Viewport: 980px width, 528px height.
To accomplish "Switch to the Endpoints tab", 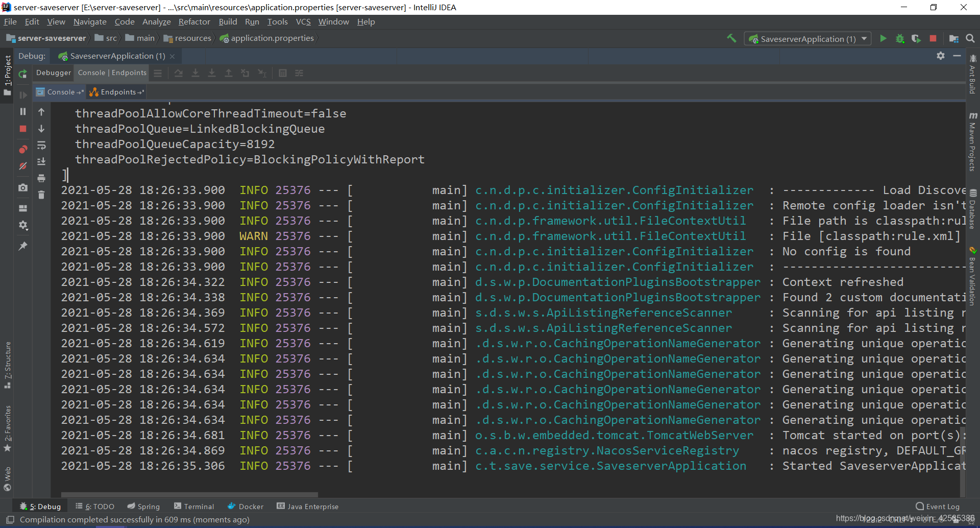I will tap(116, 92).
